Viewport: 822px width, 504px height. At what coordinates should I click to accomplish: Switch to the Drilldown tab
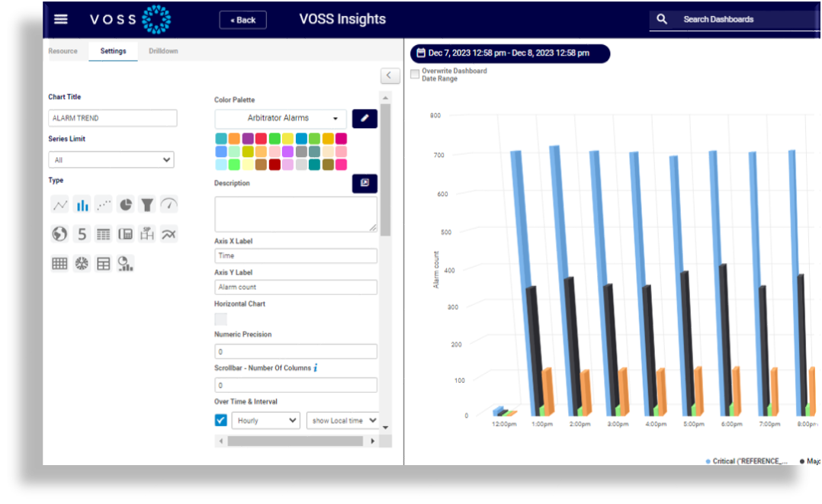tap(163, 51)
